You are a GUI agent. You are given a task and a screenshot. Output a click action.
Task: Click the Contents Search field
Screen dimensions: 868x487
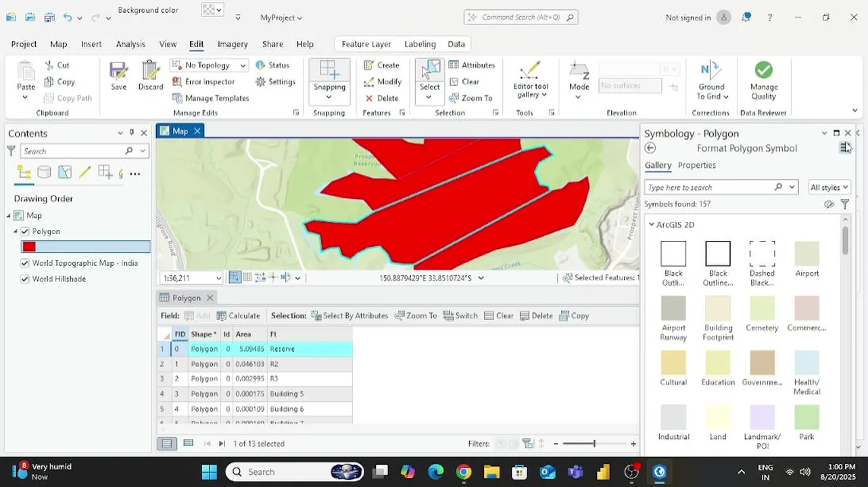pyautogui.click(x=85, y=151)
